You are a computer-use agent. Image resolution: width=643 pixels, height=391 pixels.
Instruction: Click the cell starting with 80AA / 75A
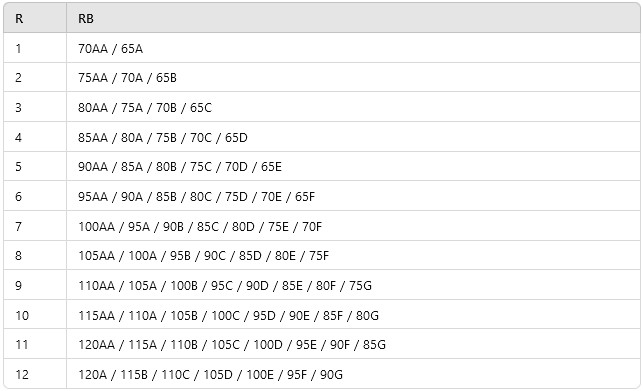[353, 107]
